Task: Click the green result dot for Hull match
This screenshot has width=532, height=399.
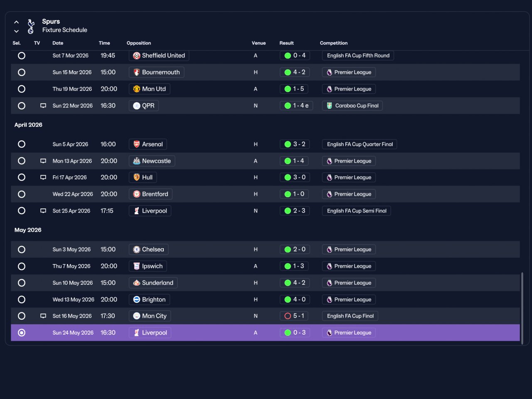Action: click(288, 177)
